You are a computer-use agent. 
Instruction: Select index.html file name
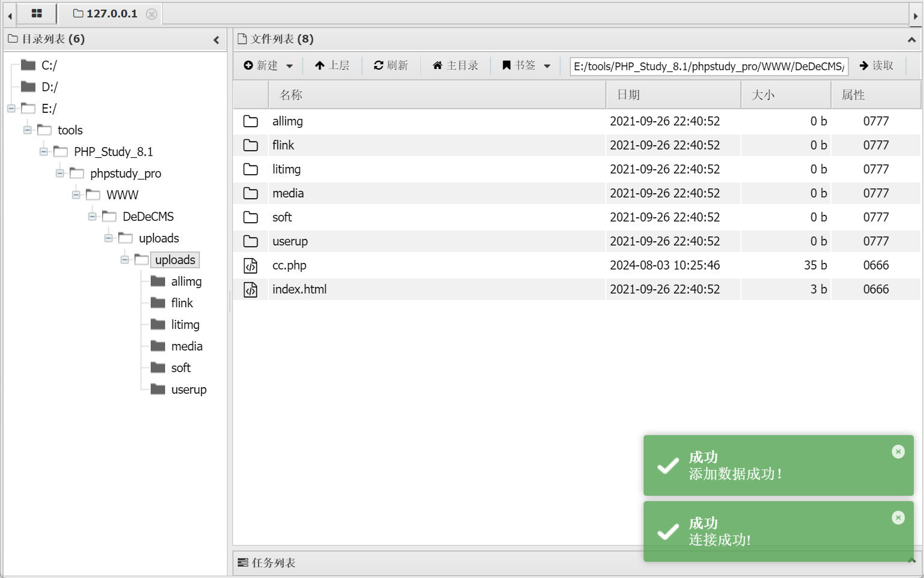click(x=300, y=289)
